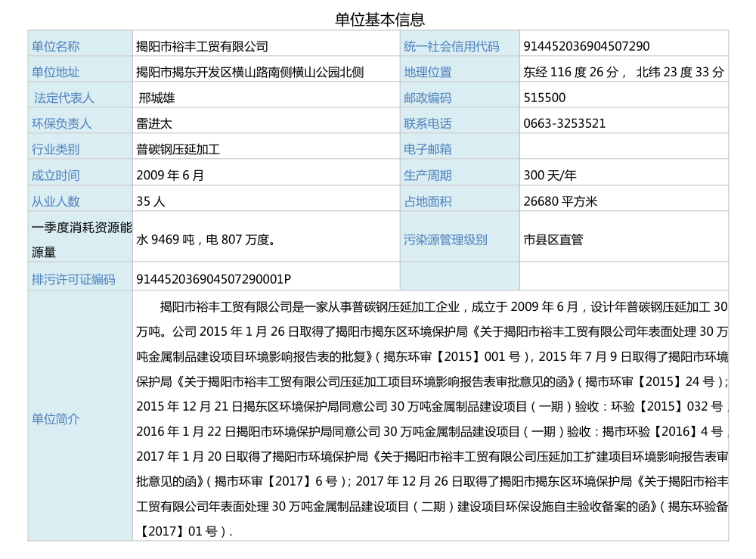The image size is (756, 559).
Task: Click company name 揭阳市裕丰工贸有限公司 in the 单位名称 row
Action: pos(202,46)
